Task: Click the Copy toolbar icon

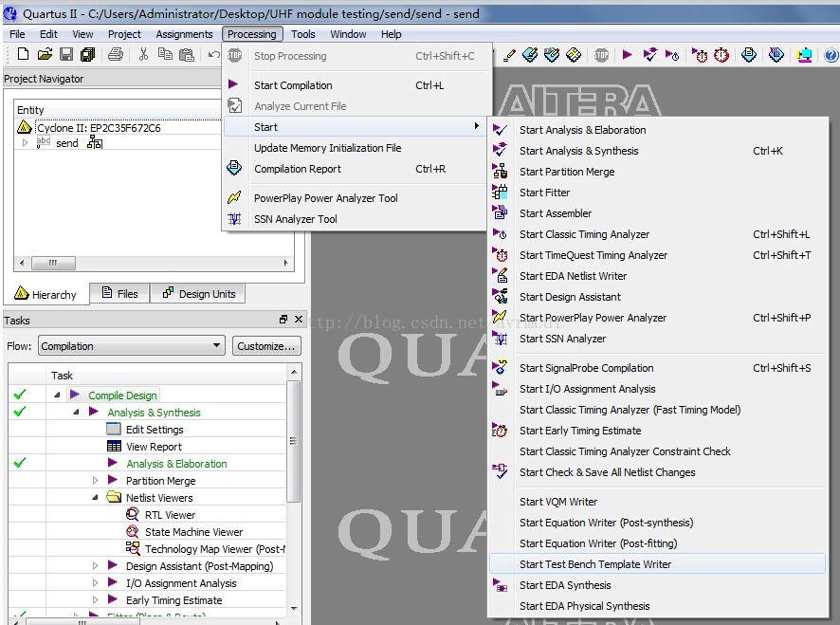Action: (x=165, y=54)
